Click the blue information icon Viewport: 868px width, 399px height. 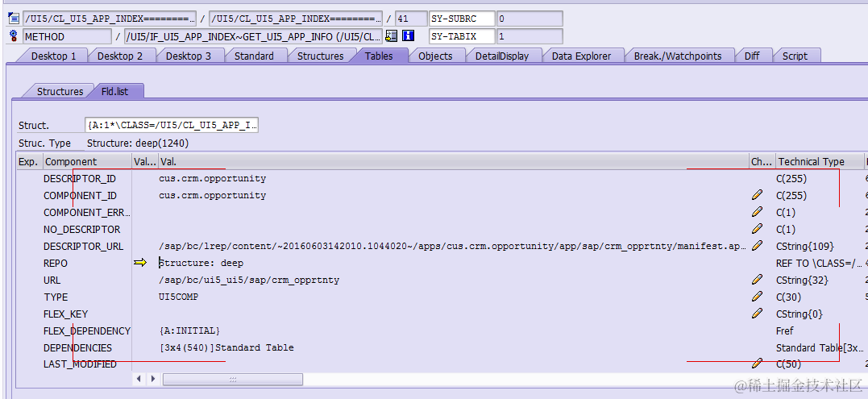click(x=409, y=36)
